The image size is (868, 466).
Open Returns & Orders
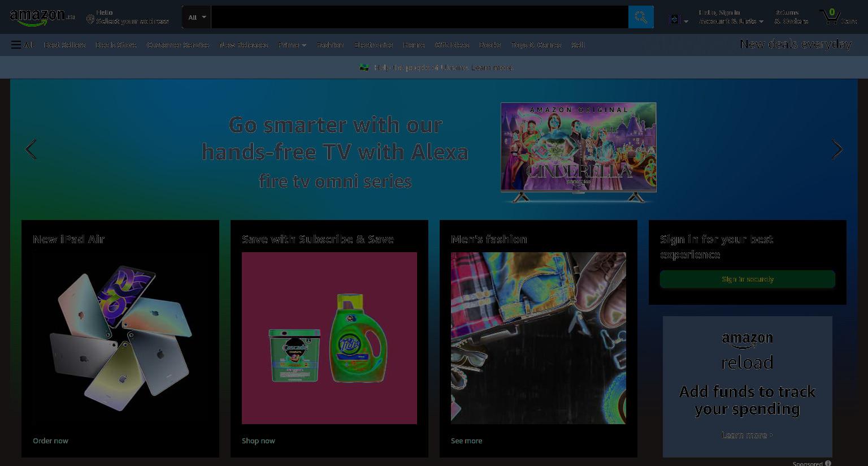click(x=791, y=17)
